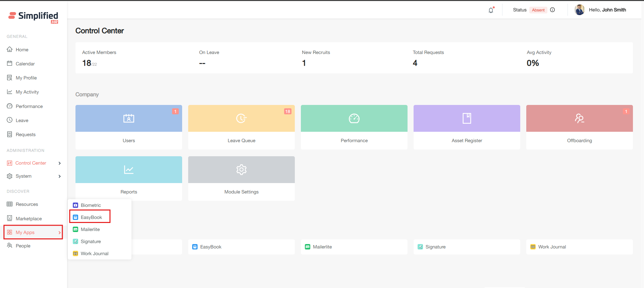Screen dimensions: 644x288
Task: Expand the My Apps submenu arrow
Action: click(60, 233)
